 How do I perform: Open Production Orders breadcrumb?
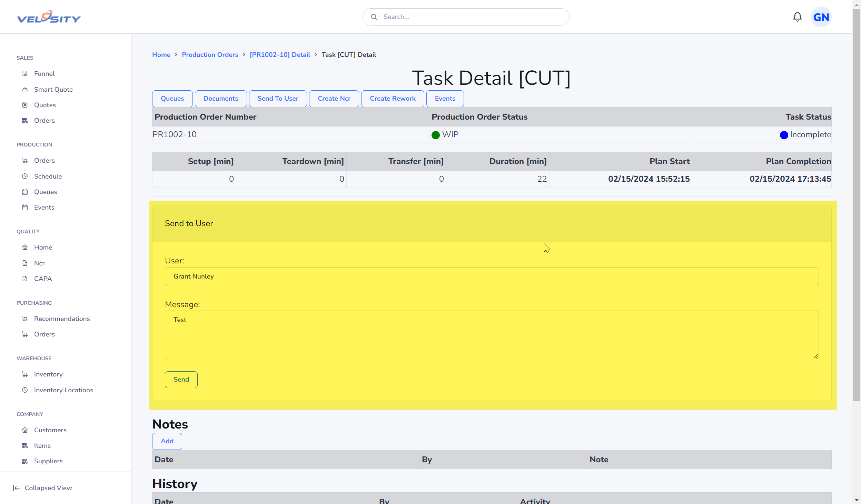pos(210,54)
